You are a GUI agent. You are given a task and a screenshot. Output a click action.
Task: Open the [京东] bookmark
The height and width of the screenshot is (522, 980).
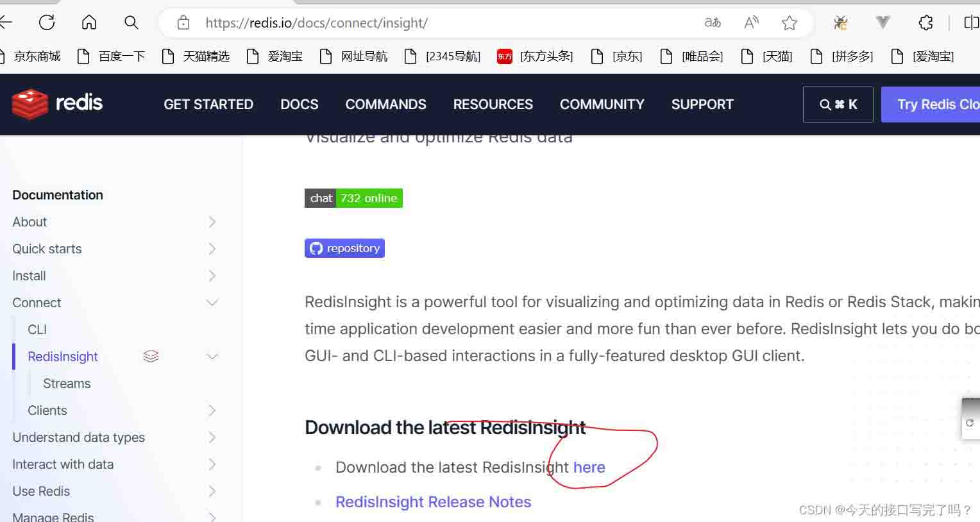pos(616,56)
